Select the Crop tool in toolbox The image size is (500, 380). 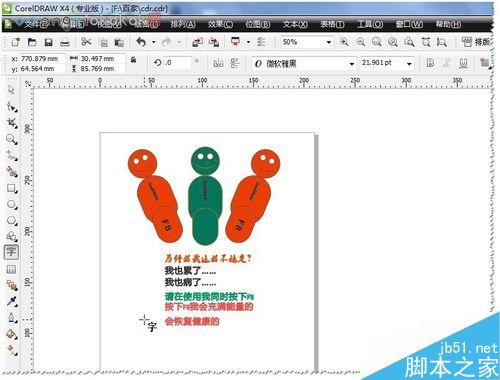pos(12,123)
